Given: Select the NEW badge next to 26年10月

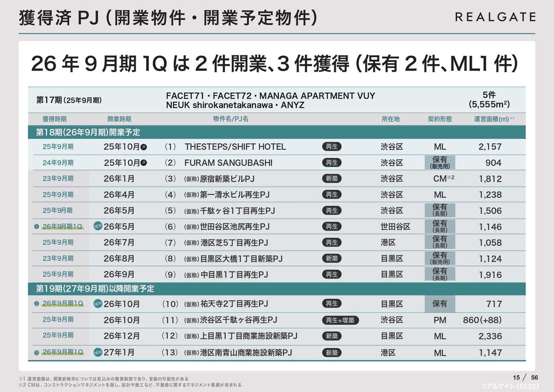Looking at the screenshot, I should pyautogui.click(x=98, y=304).
